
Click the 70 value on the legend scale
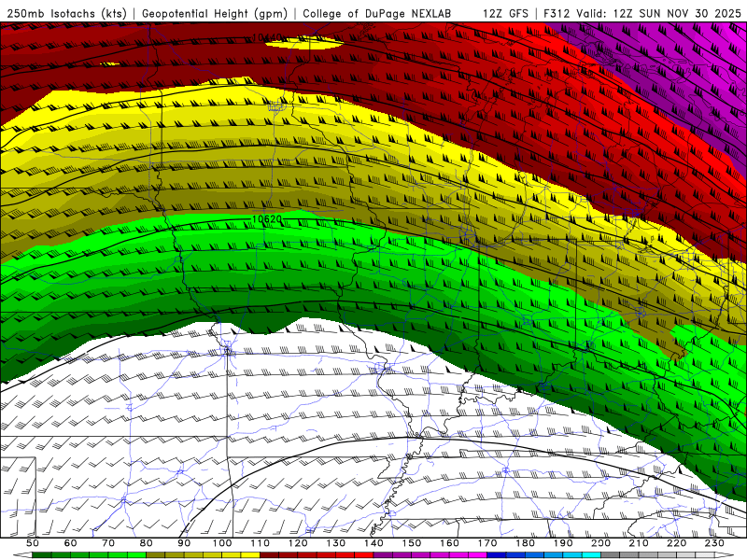point(108,543)
